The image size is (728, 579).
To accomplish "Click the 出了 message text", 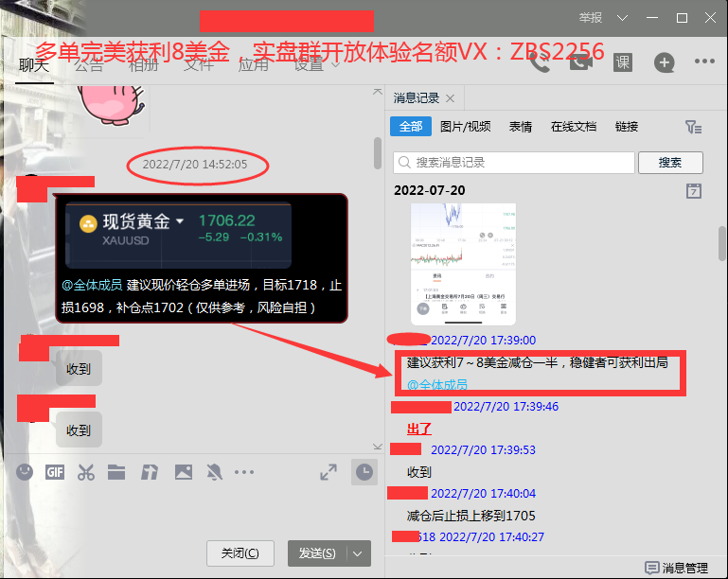I will coord(418,429).
